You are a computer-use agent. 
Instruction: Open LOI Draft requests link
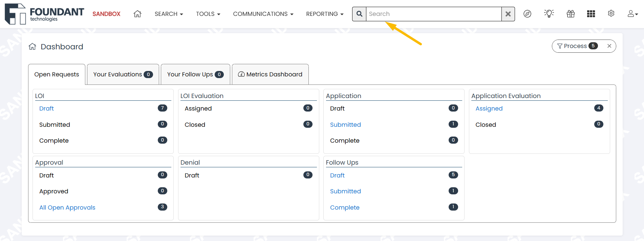point(46,109)
